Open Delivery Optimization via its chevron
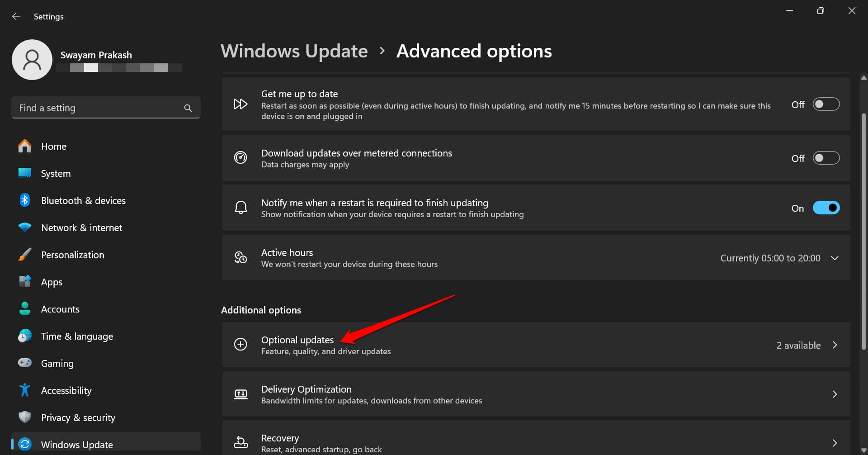The width and height of the screenshot is (868, 455). click(x=835, y=394)
